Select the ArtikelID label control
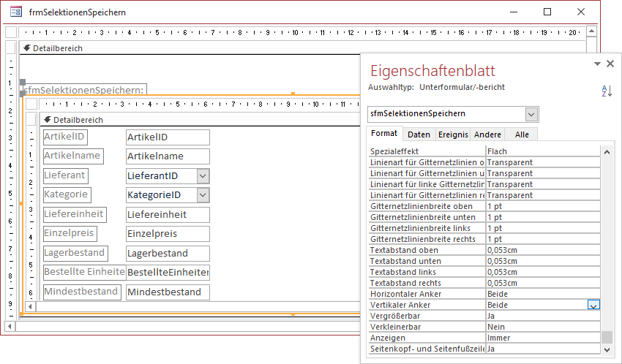 click(65, 137)
